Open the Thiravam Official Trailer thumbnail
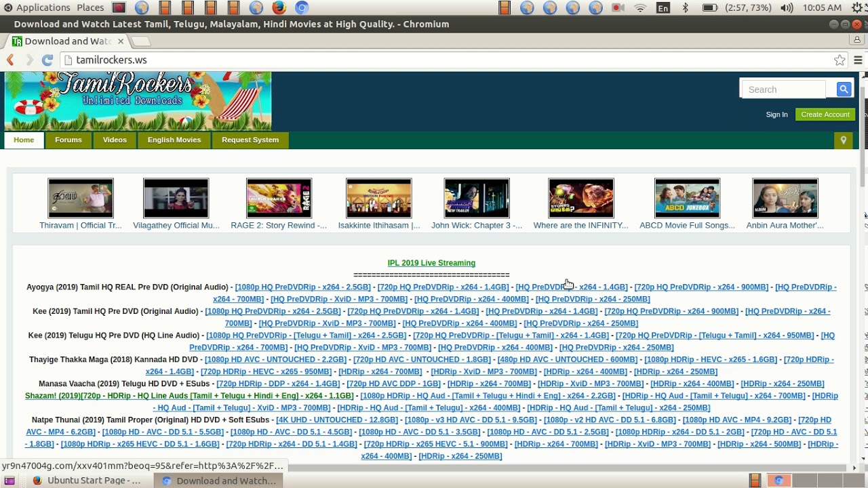 click(81, 198)
